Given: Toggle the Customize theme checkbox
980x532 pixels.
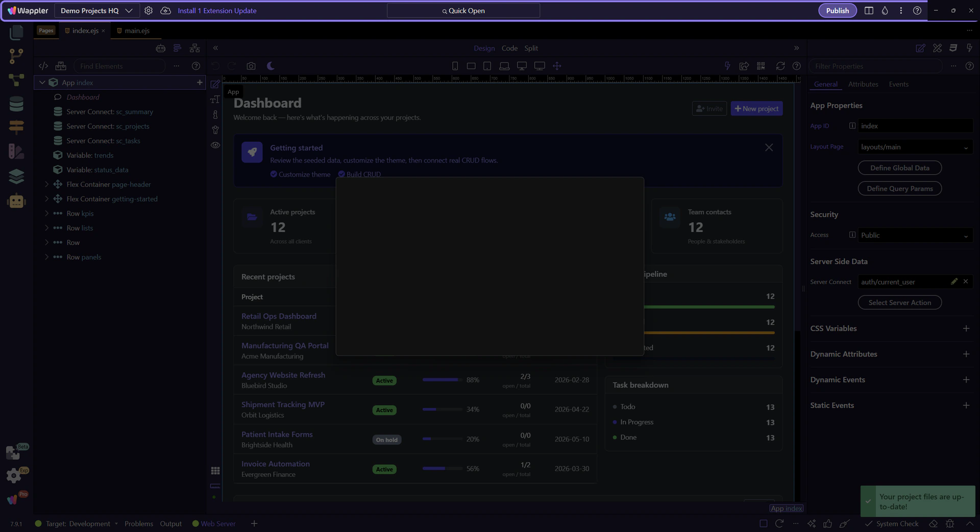Looking at the screenshot, I should coord(274,174).
